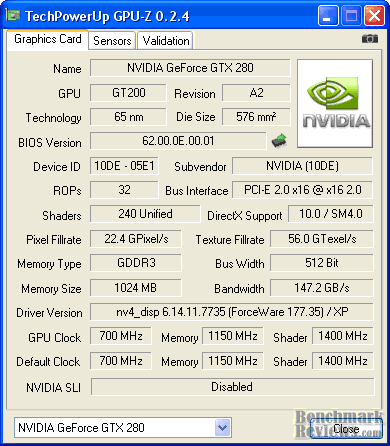Viewport: 390px width, 446px height.
Task: Close the window with the red X
Action: (374, 16)
